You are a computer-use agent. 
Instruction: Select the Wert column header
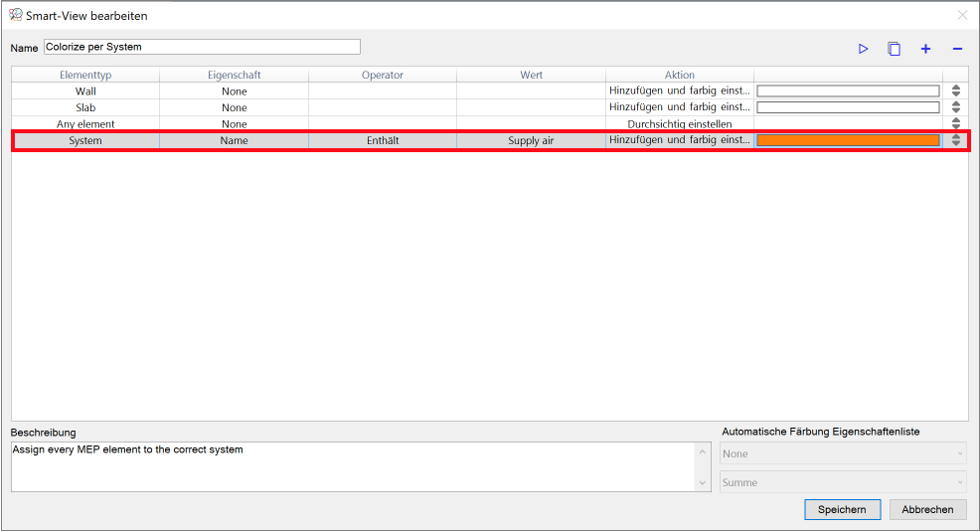[x=532, y=75]
